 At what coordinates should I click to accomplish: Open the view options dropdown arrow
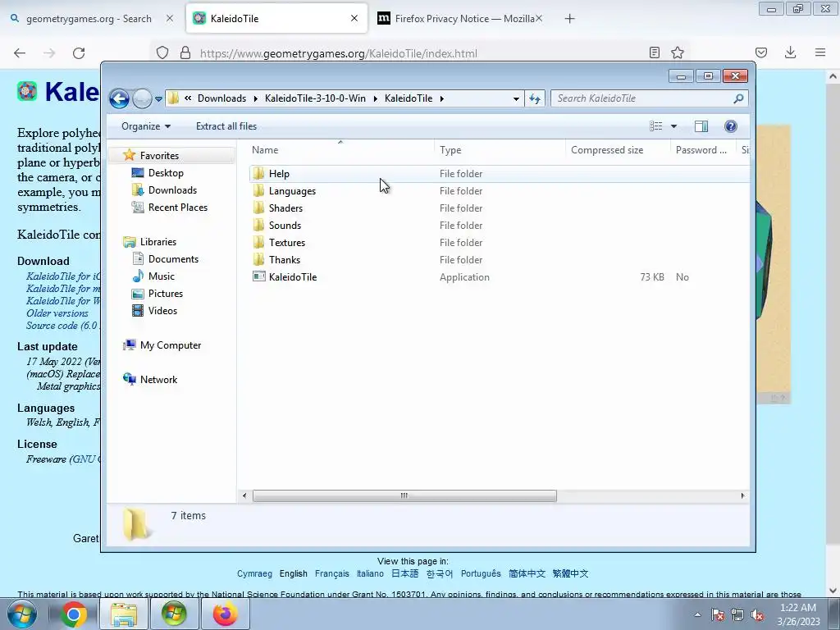coord(674,126)
